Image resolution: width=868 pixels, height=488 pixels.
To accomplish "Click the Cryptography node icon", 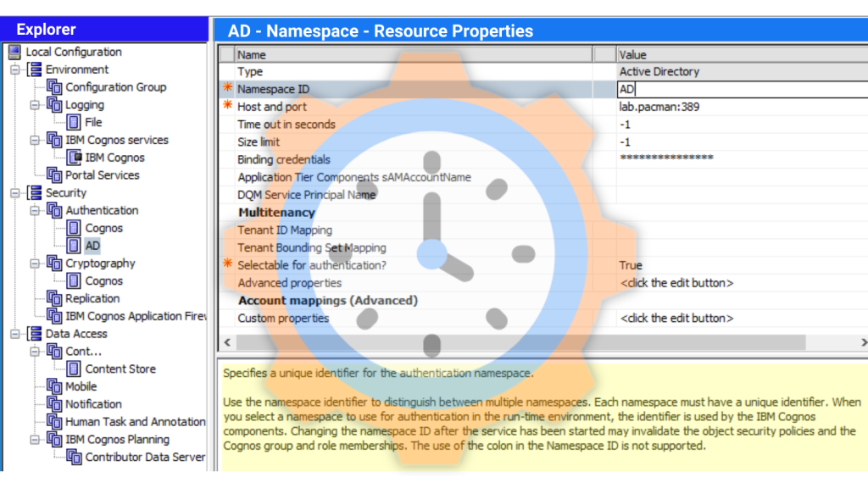I will coord(54,263).
